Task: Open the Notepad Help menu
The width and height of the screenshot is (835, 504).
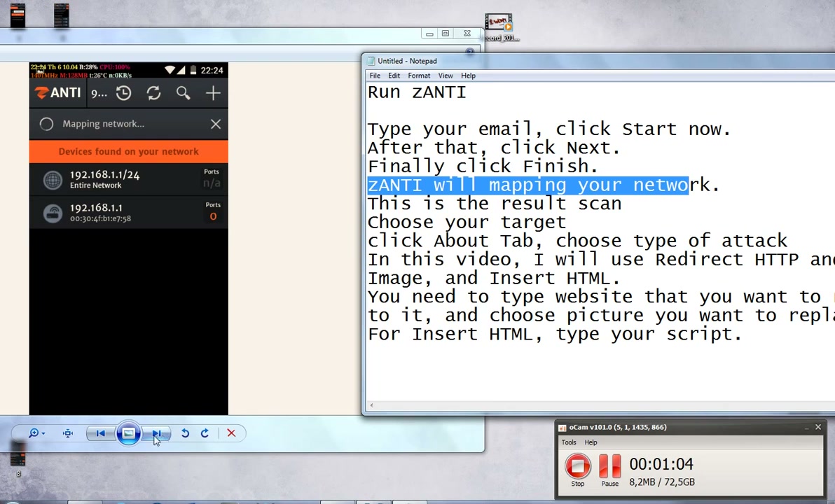Action: point(468,76)
